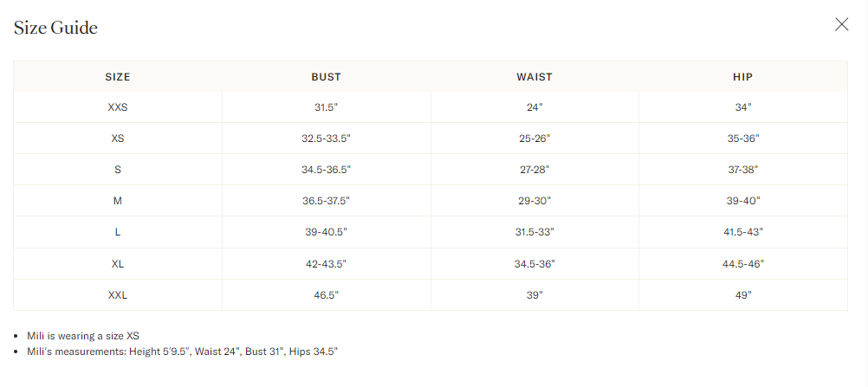
Task: Click the Mili's measurements line
Action: pyautogui.click(x=182, y=352)
